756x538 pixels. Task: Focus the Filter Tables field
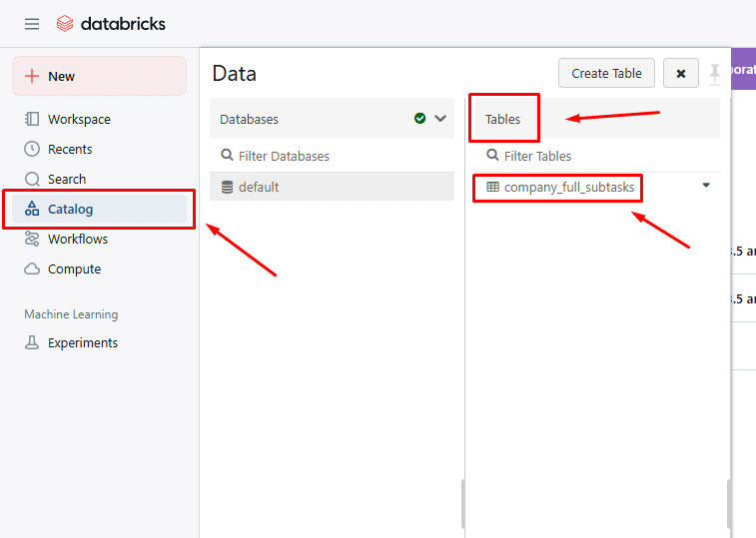(597, 156)
